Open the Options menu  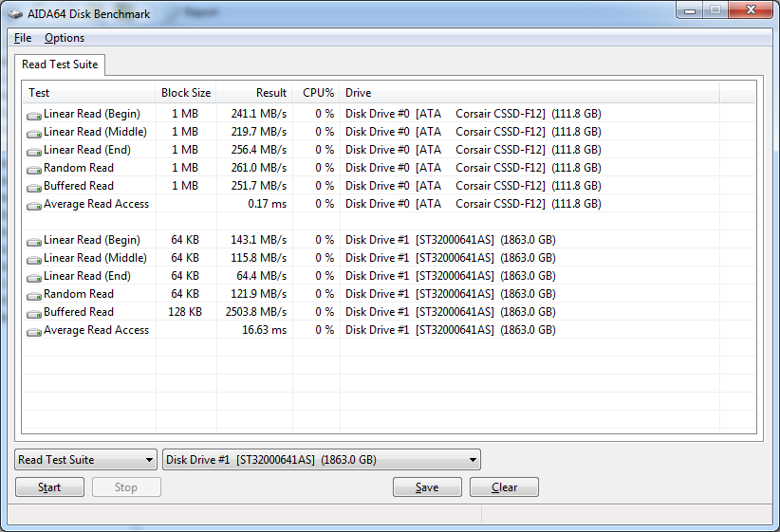pos(65,38)
